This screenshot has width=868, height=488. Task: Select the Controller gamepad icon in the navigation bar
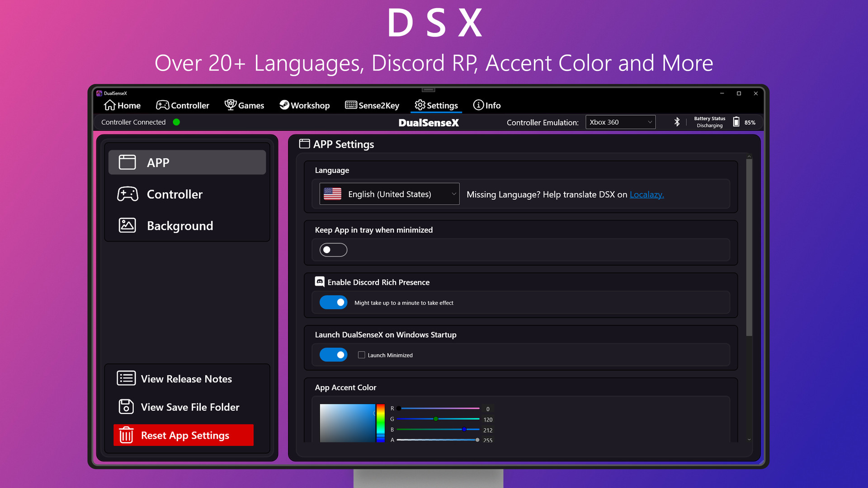[x=163, y=104]
